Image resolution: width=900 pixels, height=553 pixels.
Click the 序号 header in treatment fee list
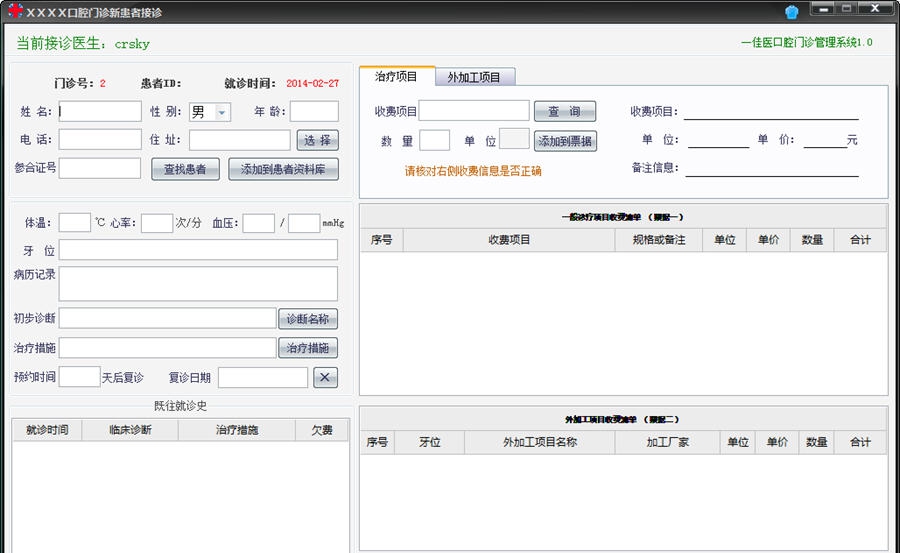tap(382, 240)
